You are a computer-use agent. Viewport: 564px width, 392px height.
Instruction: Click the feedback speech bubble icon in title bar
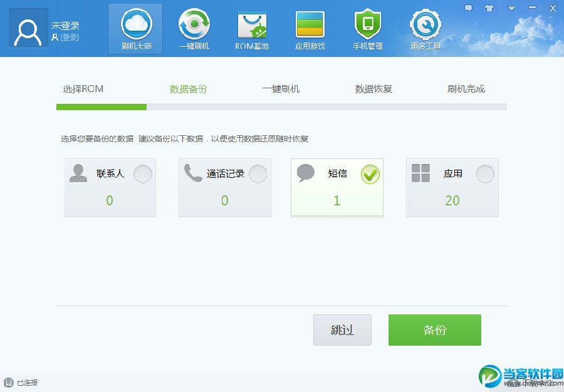coord(468,8)
